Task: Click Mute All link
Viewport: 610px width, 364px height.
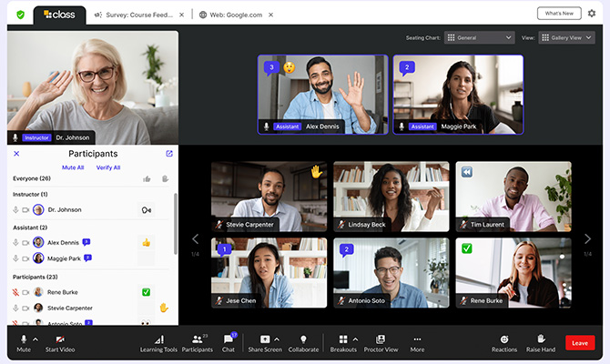Action: pyautogui.click(x=73, y=167)
